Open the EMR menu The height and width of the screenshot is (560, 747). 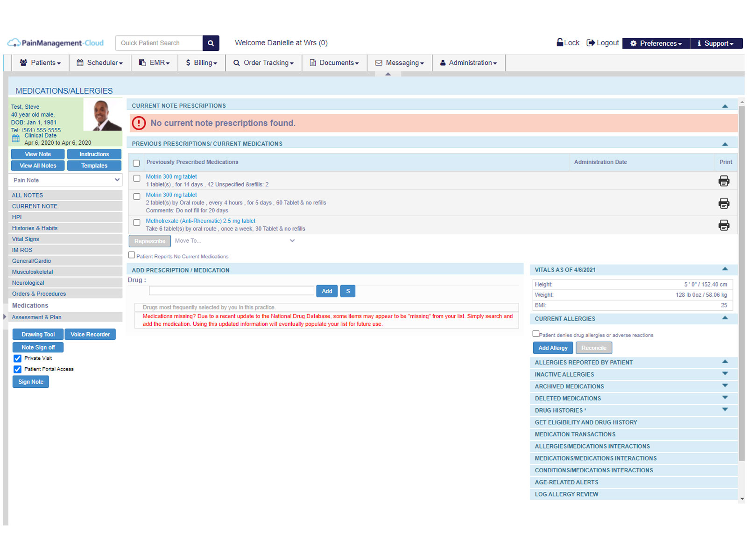[x=154, y=63]
